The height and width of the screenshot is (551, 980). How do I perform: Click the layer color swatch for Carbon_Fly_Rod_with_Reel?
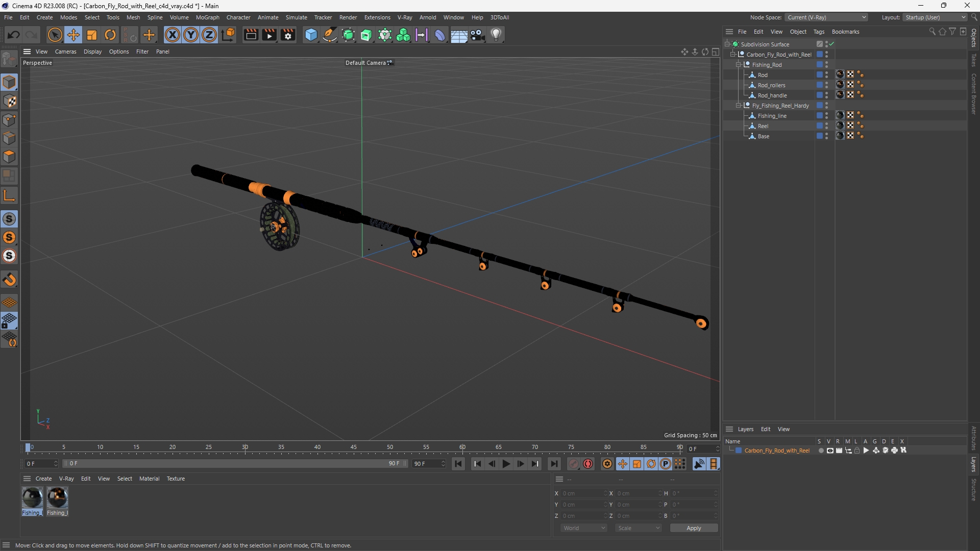pyautogui.click(x=739, y=450)
